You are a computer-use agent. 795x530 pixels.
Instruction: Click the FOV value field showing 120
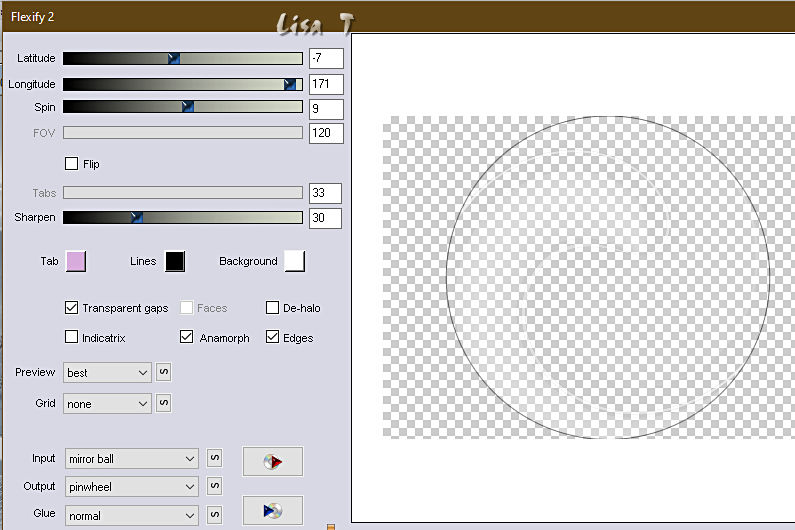326,133
